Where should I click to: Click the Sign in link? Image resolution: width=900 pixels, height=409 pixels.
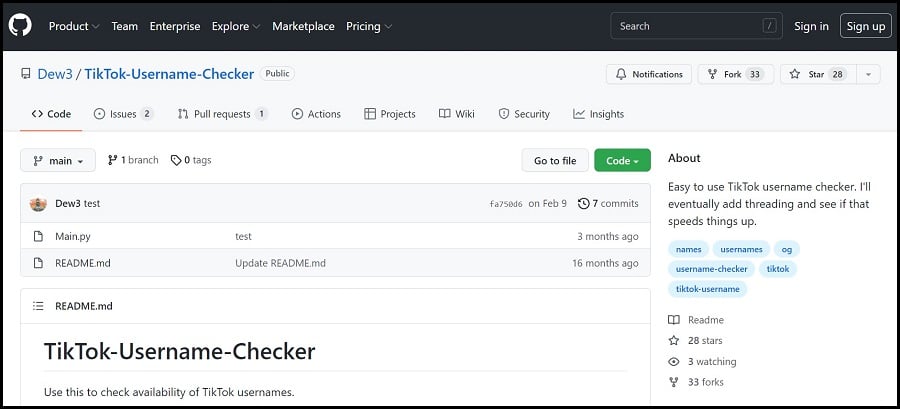click(811, 26)
